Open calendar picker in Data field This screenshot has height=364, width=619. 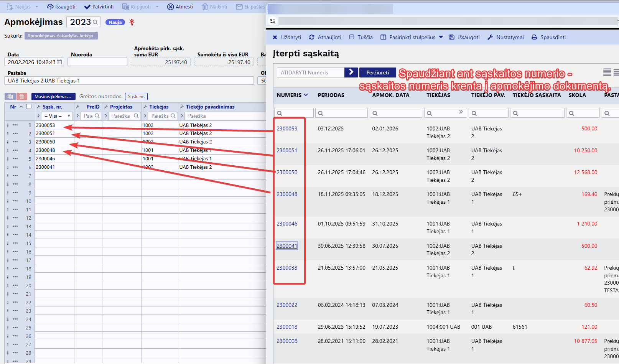click(59, 62)
